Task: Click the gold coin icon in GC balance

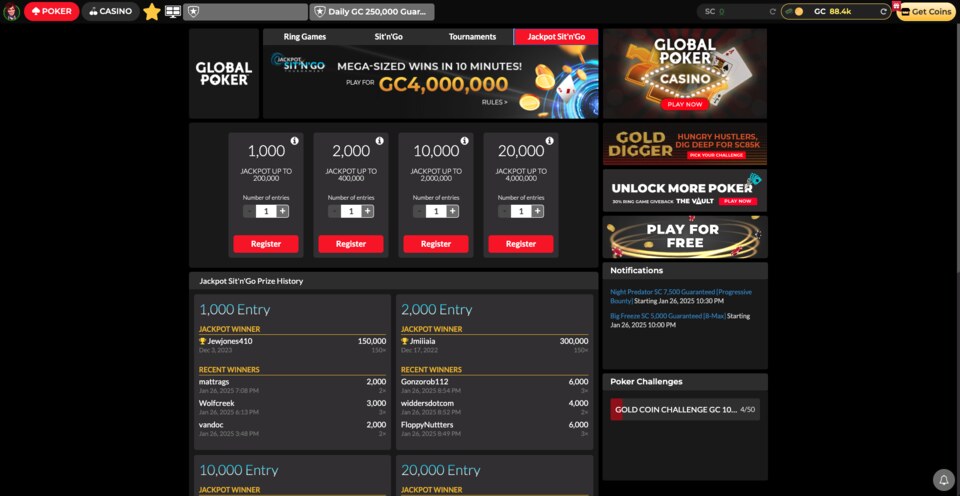Action: [798, 12]
